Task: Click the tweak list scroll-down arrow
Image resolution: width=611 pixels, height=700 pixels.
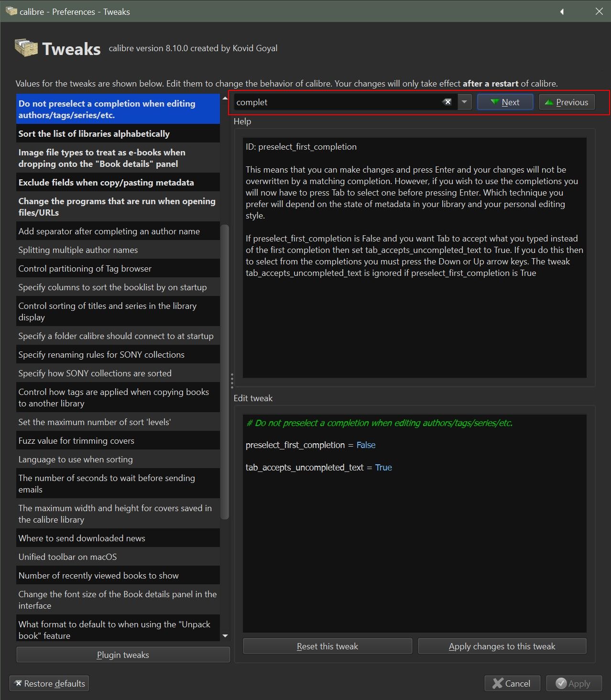Action: tap(225, 636)
